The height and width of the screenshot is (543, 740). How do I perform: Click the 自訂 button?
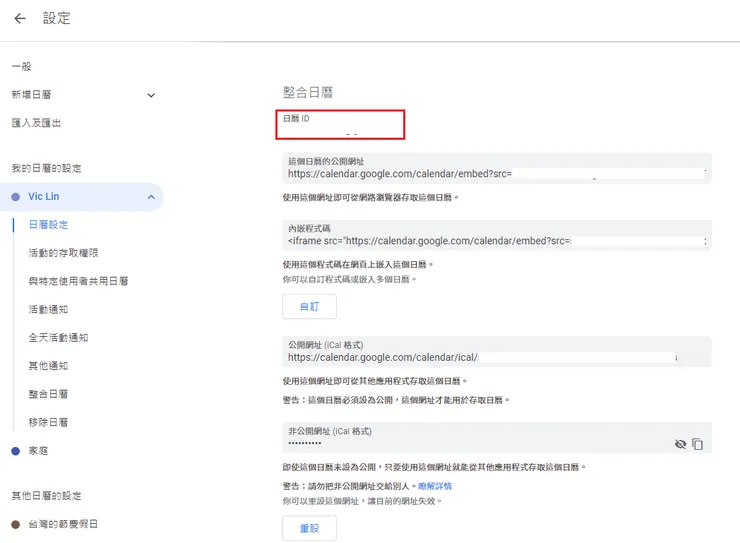[310, 307]
